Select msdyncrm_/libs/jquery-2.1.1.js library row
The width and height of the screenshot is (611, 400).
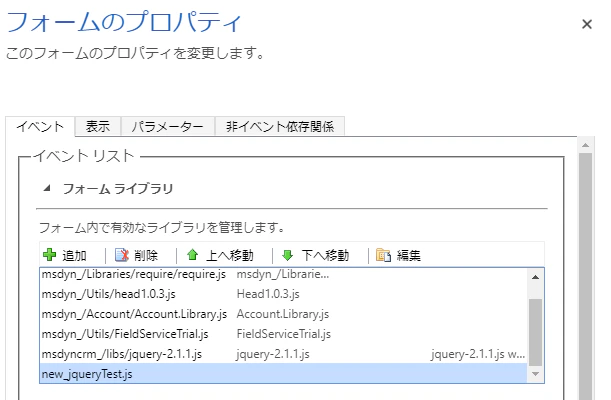coord(284,354)
